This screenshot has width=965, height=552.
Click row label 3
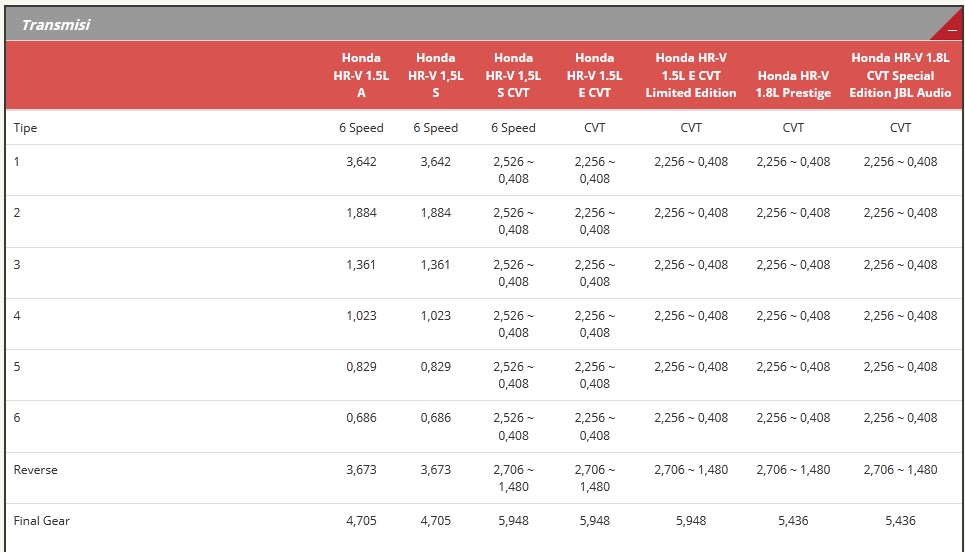[x=17, y=265]
